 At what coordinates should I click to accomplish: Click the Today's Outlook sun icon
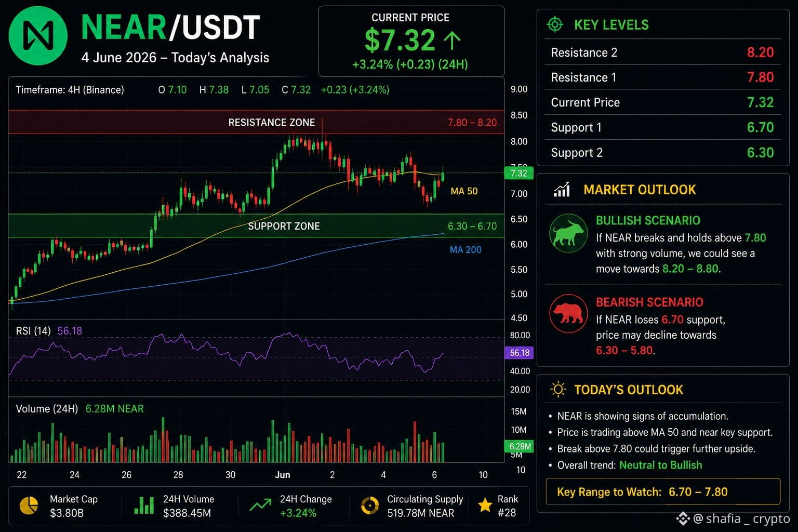click(557, 389)
